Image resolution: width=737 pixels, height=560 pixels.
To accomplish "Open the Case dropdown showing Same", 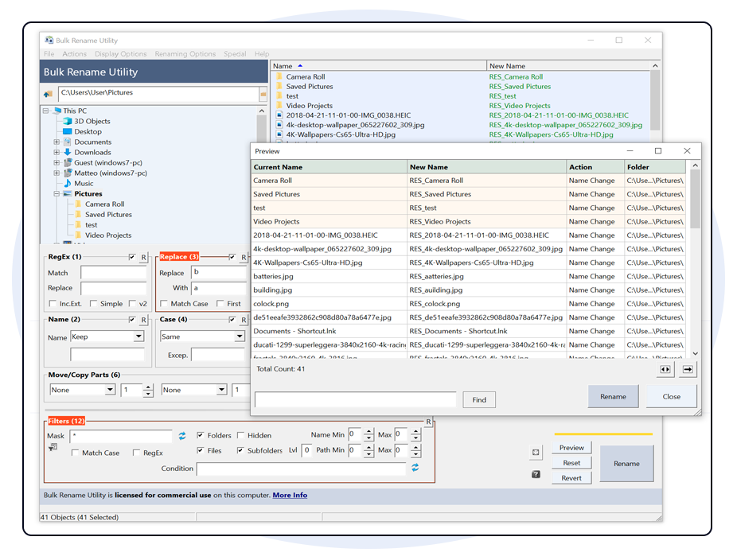I will (240, 336).
